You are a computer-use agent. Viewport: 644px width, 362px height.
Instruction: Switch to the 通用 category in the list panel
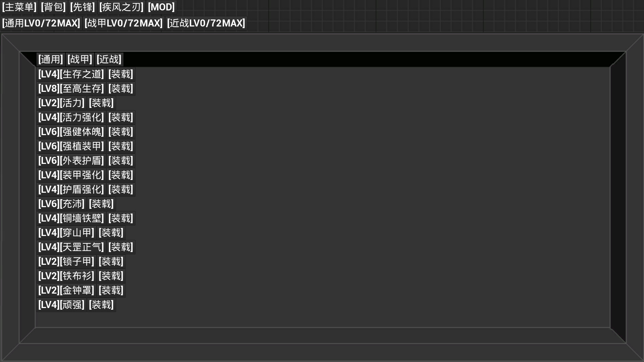click(51, 59)
